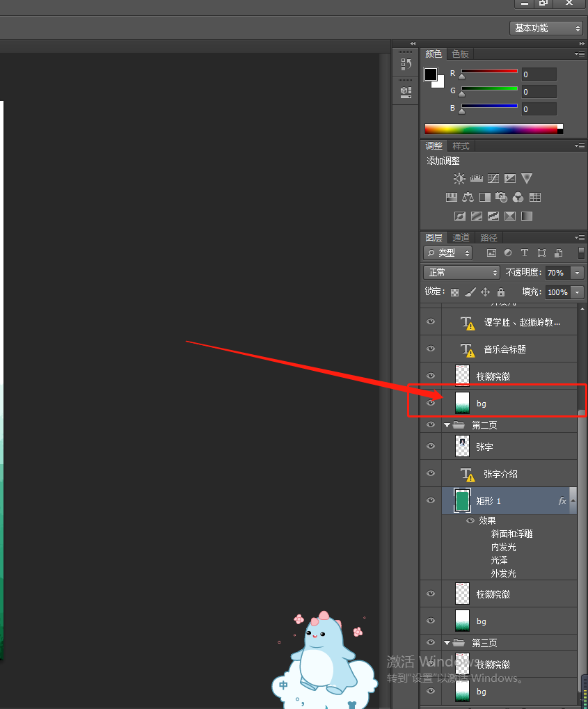Toggle visibility of 第二页 group

(x=431, y=424)
